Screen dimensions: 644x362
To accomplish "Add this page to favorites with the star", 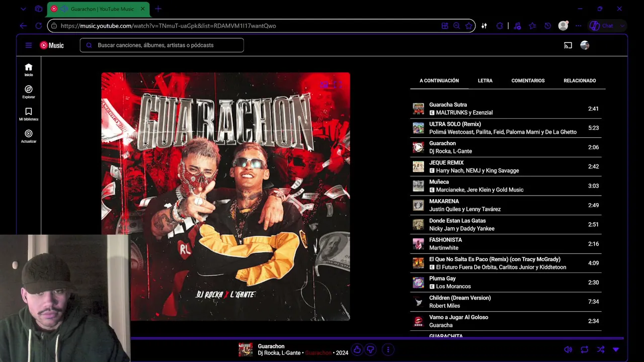I will pos(469,26).
